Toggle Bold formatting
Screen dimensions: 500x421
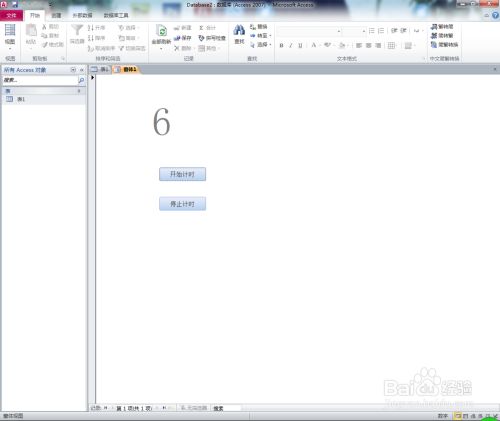pos(281,45)
